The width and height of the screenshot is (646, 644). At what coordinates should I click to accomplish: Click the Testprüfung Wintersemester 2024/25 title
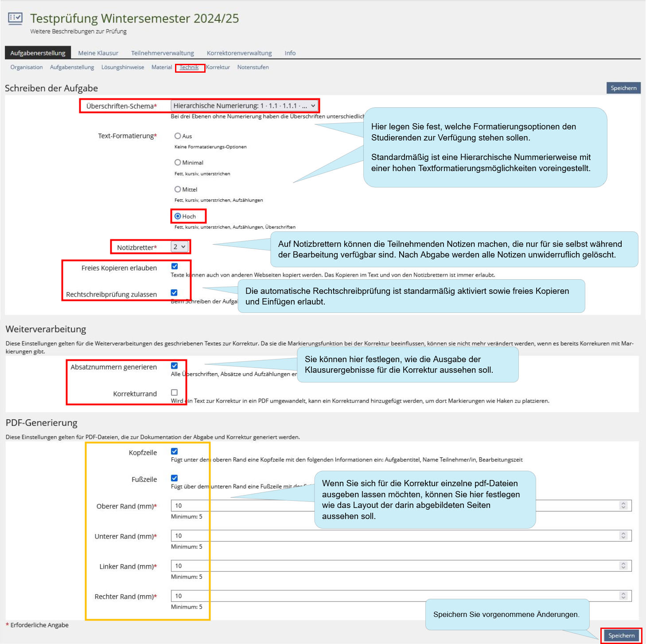pyautogui.click(x=134, y=18)
